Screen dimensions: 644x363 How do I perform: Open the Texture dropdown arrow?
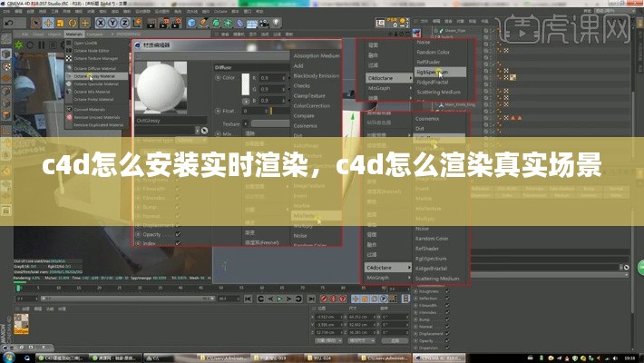[244, 123]
